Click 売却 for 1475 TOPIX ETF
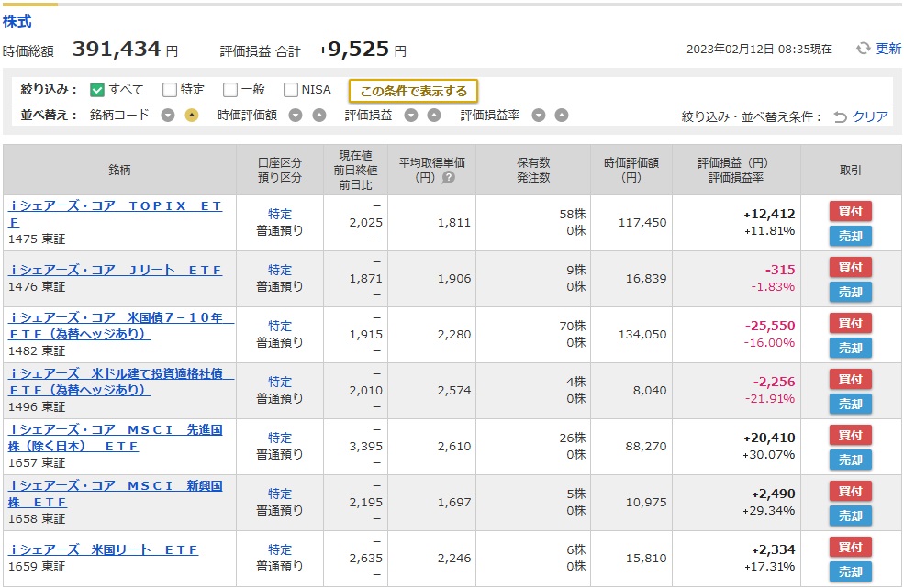Image resolution: width=904 pixels, height=588 pixels. point(851,236)
